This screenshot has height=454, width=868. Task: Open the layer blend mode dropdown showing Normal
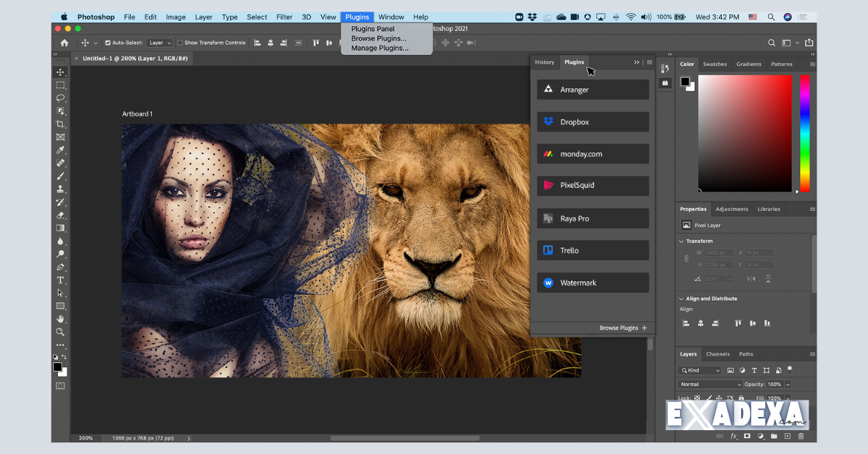coord(710,384)
